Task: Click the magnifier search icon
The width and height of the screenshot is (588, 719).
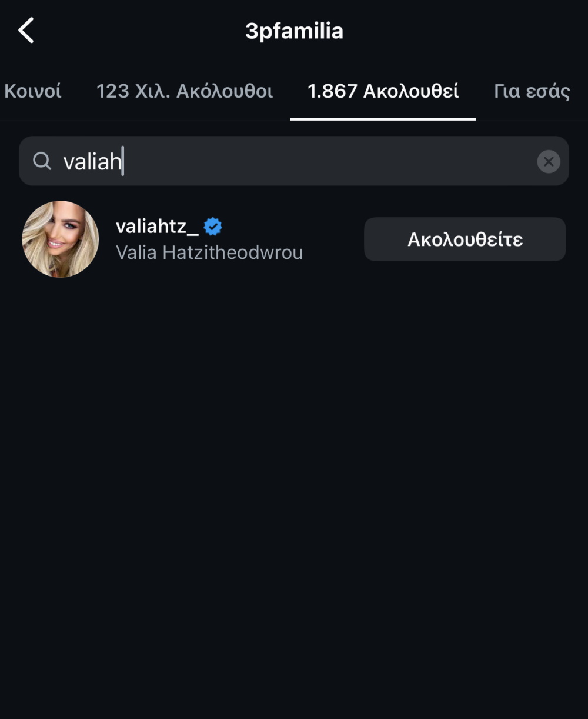Action: click(x=42, y=161)
